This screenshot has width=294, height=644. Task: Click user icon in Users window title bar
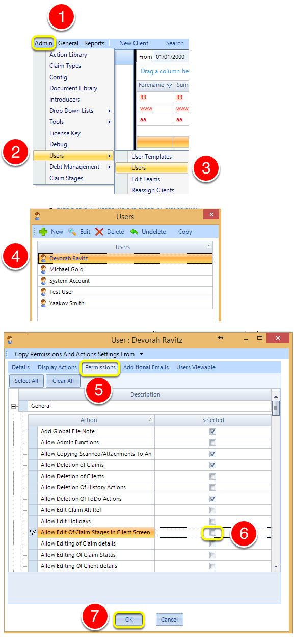click(x=37, y=217)
